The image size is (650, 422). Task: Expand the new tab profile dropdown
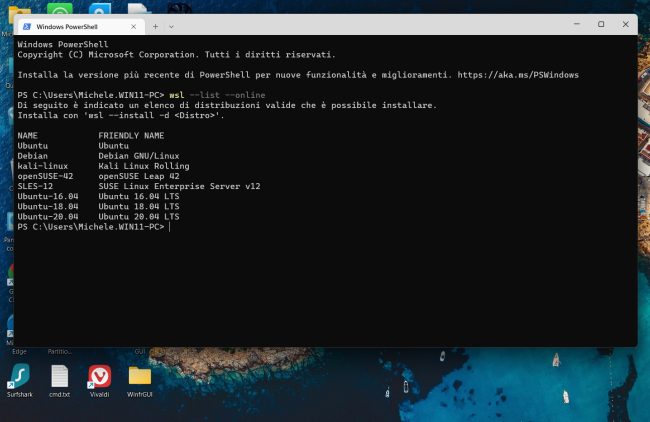coord(171,27)
